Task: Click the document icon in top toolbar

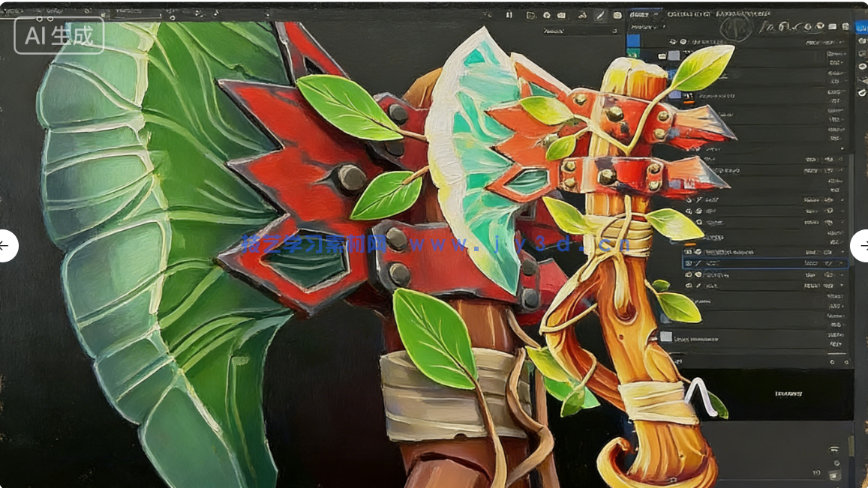Action: pos(530,15)
